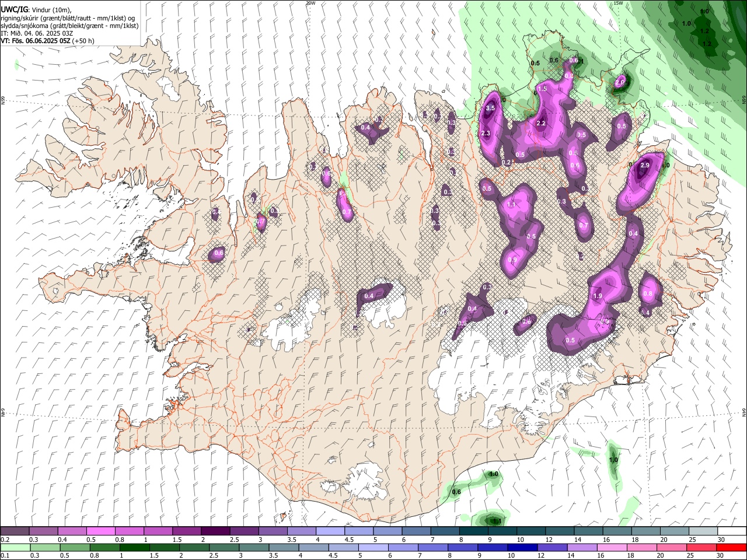Click the '0.9' snowfall value on the map
This screenshot has height=560, width=747.
512,260
